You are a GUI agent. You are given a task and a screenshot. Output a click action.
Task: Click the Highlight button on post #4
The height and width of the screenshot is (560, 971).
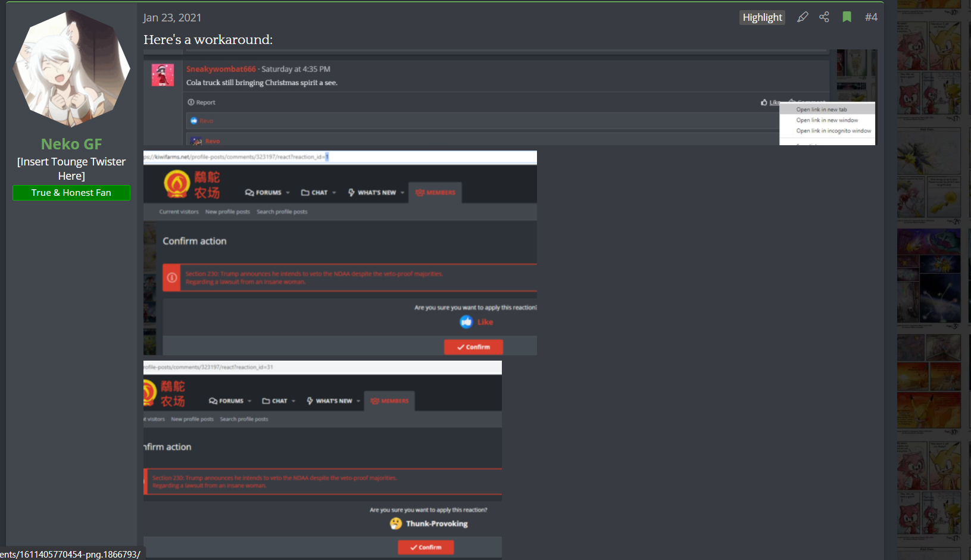point(762,17)
